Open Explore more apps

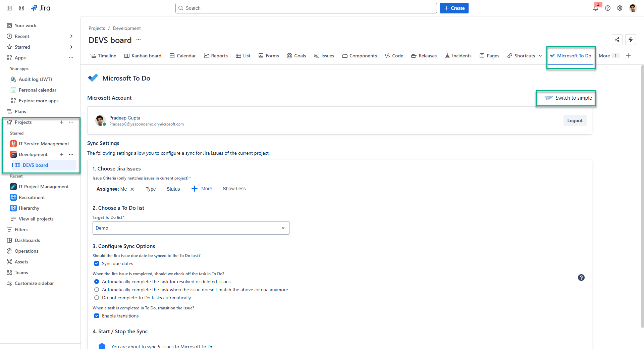(x=39, y=101)
